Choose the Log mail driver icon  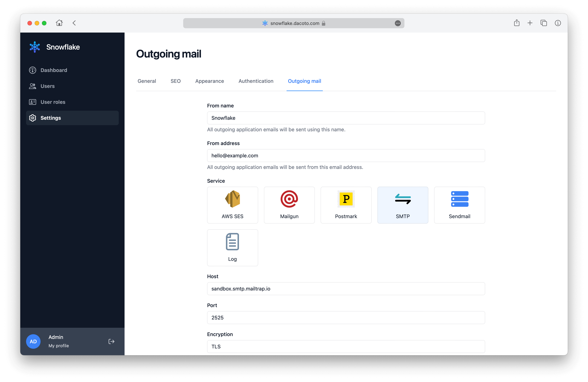click(x=232, y=242)
